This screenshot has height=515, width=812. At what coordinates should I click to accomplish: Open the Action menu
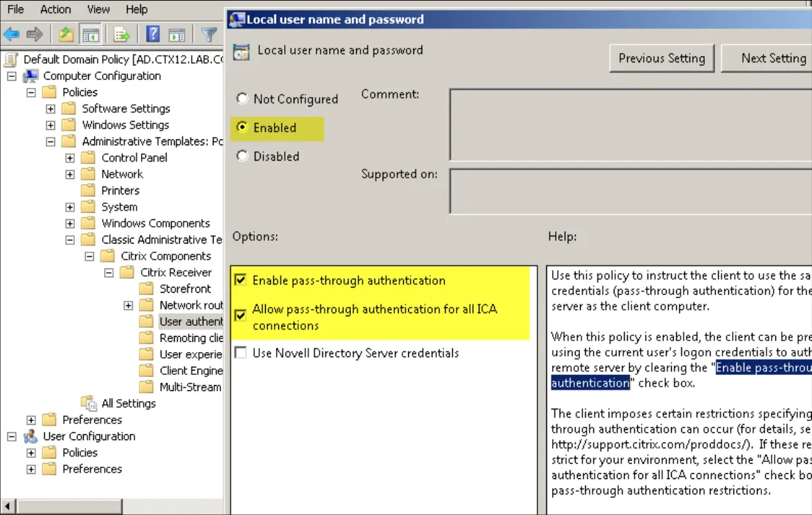pyautogui.click(x=55, y=10)
